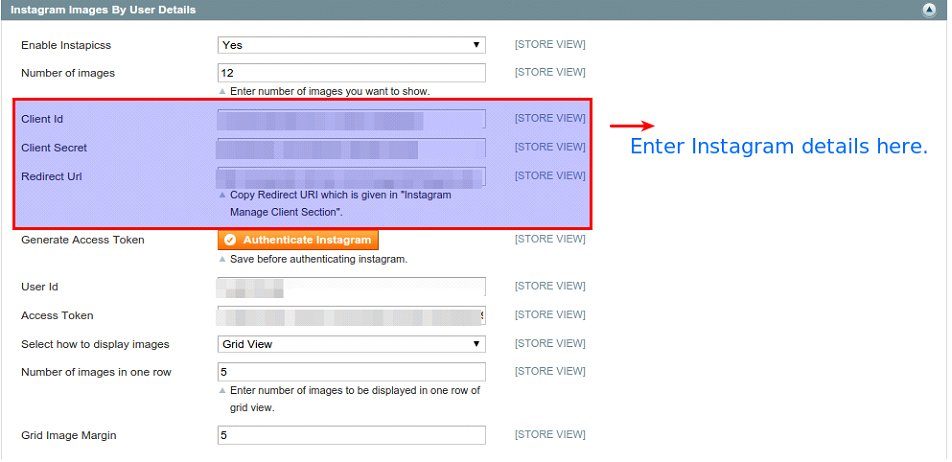Click the 'Copy Redirect URI' hint text
The height and width of the screenshot is (462, 952).
tap(341, 205)
